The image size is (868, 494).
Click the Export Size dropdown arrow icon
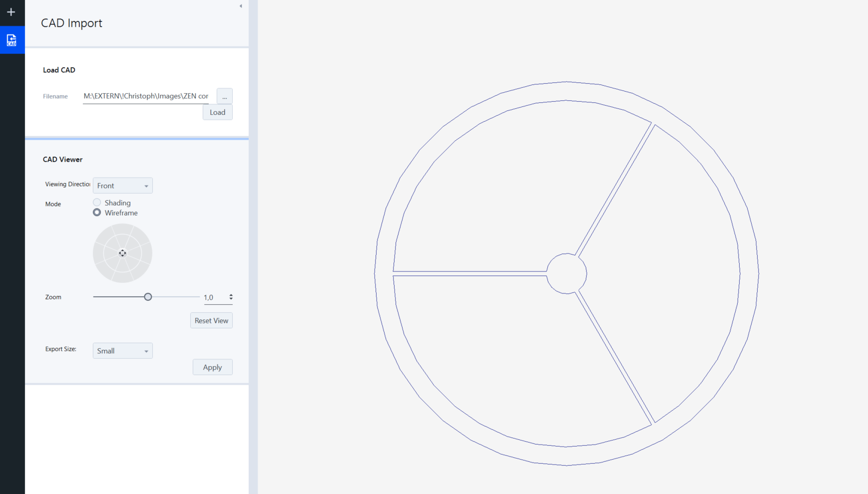click(145, 350)
